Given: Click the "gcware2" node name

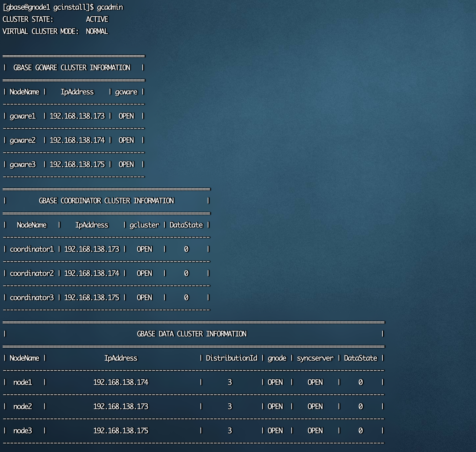Looking at the screenshot, I should click(23, 140).
